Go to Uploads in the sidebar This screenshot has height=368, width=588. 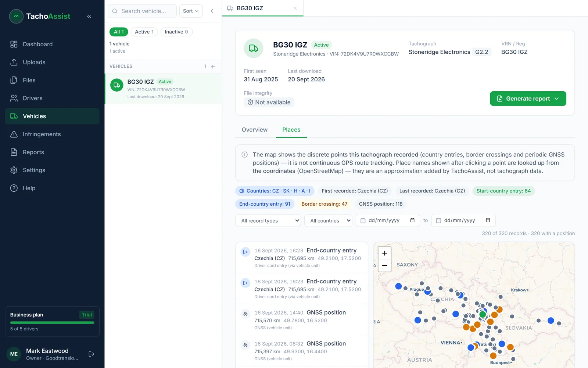pyautogui.click(x=52, y=62)
